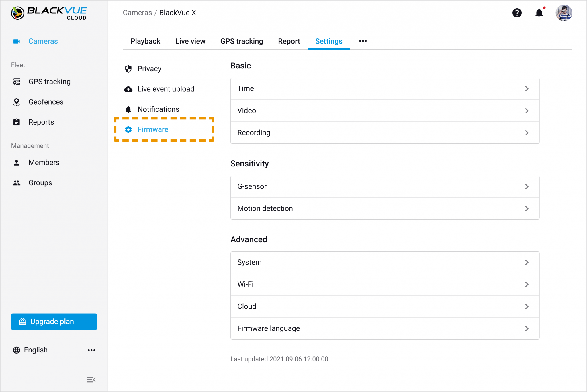Click the profile avatar picture
Viewport: 587px width, 392px height.
click(564, 13)
